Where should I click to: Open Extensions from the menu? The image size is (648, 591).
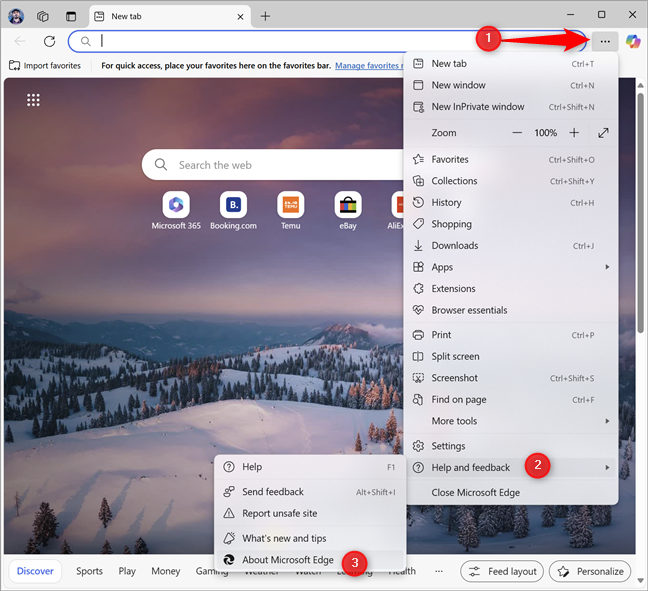[x=511, y=288]
